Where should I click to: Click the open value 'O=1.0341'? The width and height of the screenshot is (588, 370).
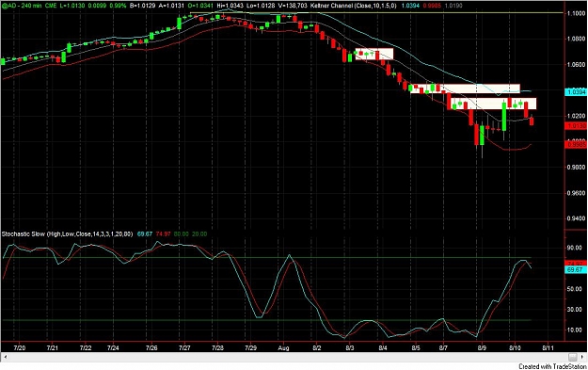tap(199, 6)
